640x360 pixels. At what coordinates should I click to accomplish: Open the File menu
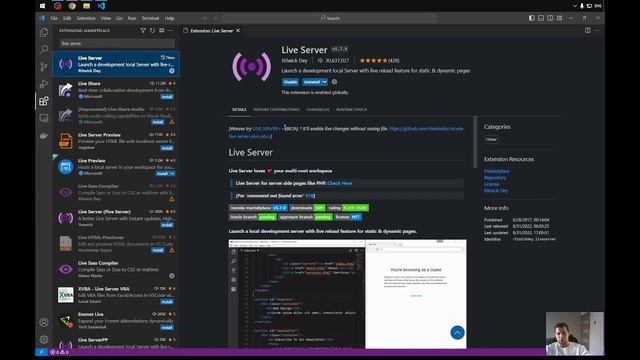point(54,18)
